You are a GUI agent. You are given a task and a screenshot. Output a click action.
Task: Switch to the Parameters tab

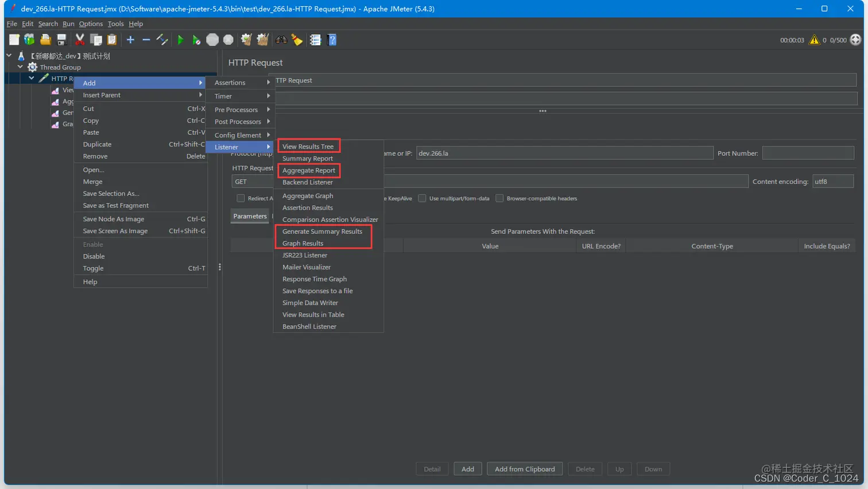pyautogui.click(x=250, y=216)
